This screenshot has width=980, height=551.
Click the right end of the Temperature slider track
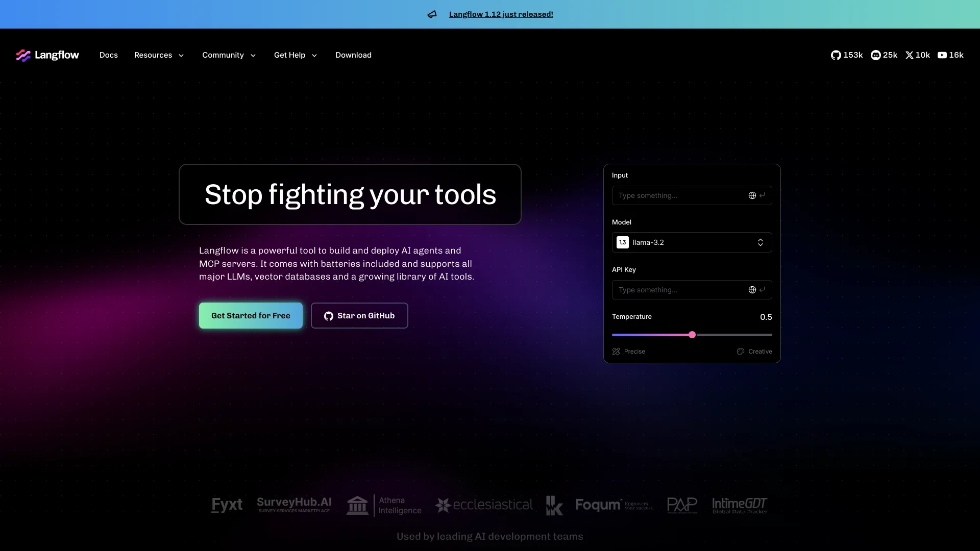pyautogui.click(x=771, y=335)
